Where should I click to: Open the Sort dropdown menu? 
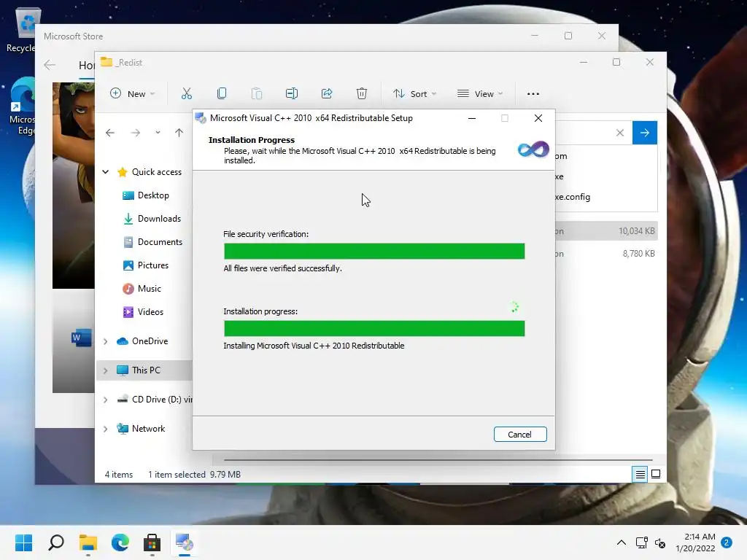coord(414,94)
